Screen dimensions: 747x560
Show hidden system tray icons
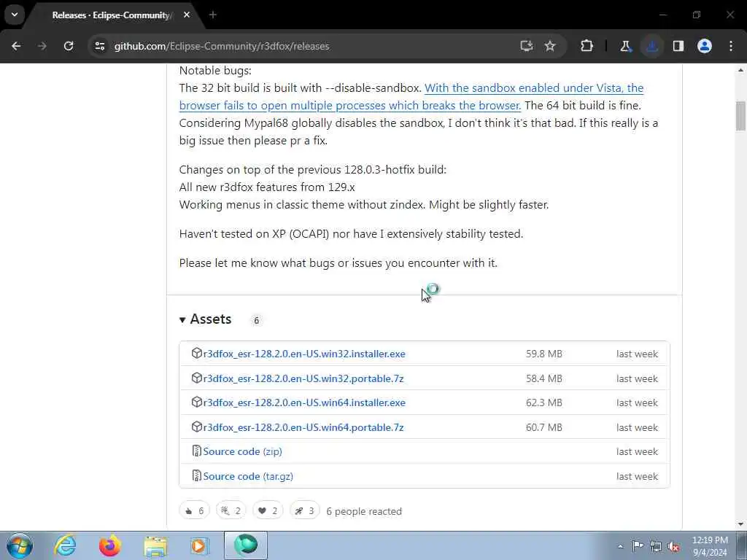(x=620, y=547)
